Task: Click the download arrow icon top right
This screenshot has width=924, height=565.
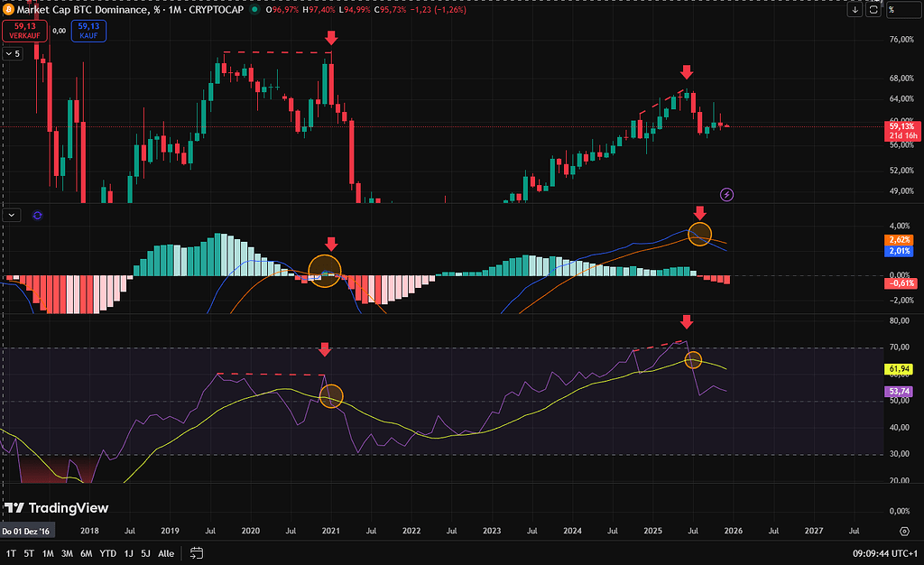Action: [855, 10]
